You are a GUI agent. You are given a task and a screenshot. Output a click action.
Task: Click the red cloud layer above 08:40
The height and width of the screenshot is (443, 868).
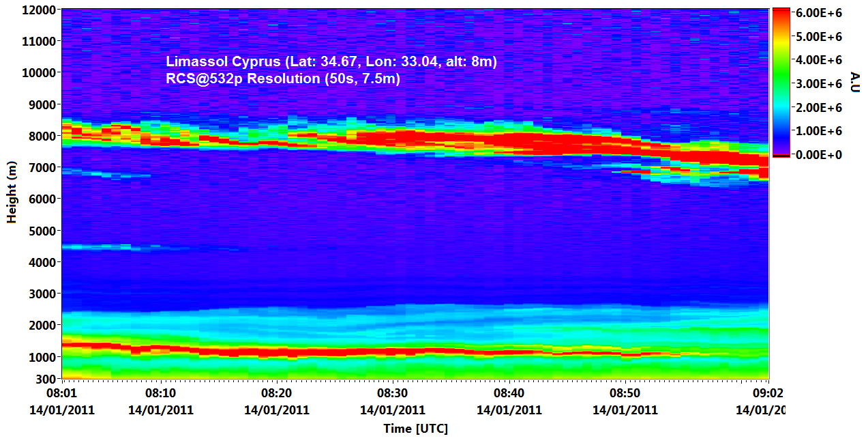509,142
